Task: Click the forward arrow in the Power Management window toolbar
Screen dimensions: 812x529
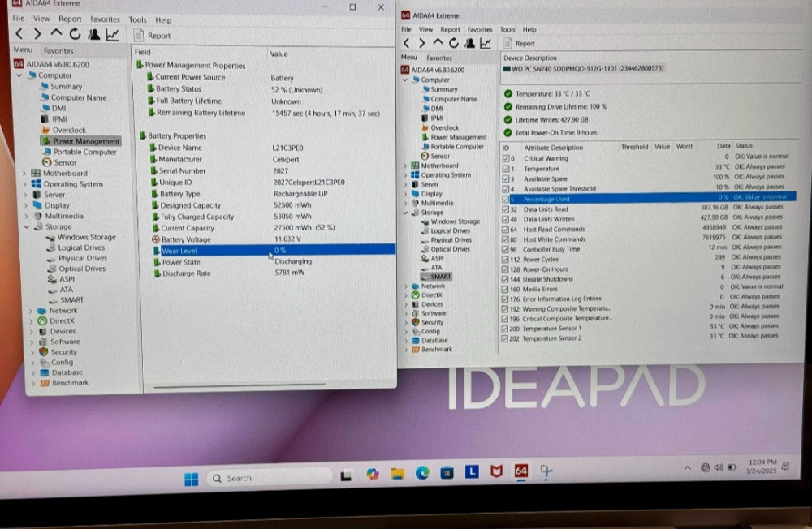Action: [37, 34]
